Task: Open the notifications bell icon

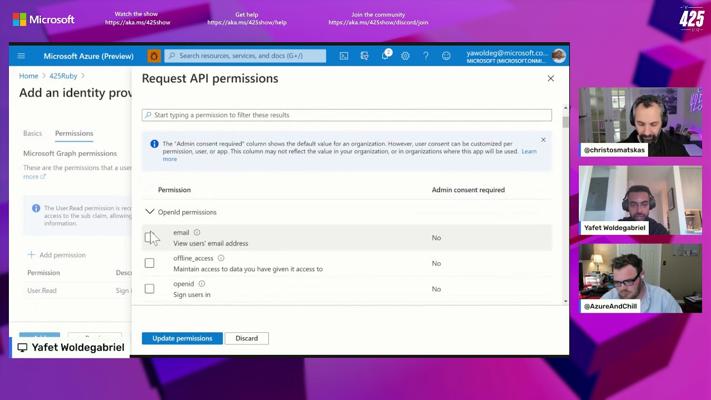Action: (x=385, y=55)
